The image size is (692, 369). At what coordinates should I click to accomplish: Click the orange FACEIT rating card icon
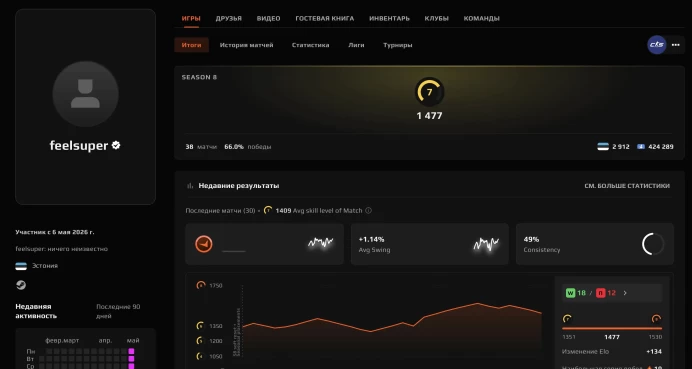pyautogui.click(x=204, y=244)
